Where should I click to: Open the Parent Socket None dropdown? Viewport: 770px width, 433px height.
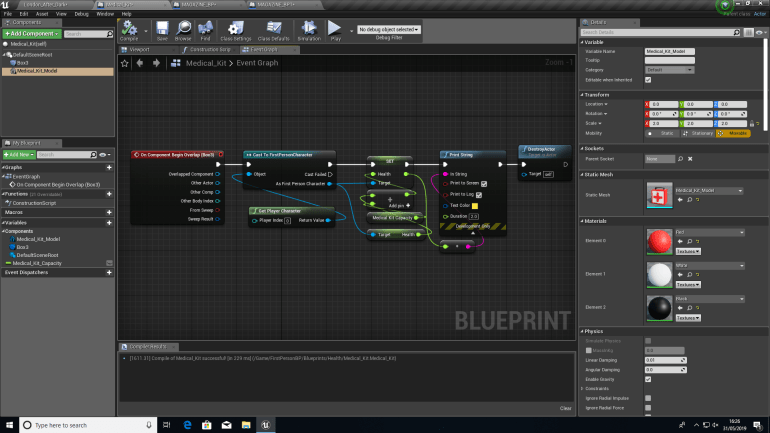(660, 159)
